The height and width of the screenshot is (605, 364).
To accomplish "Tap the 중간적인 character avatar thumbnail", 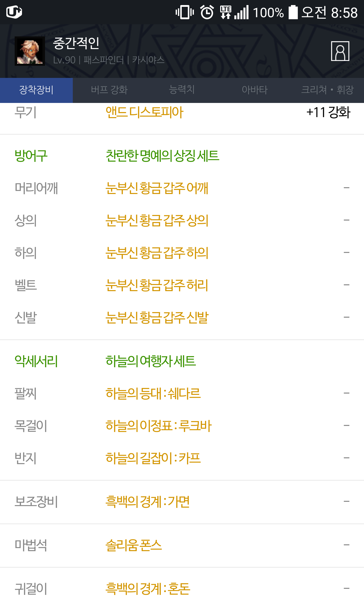I will (30, 51).
